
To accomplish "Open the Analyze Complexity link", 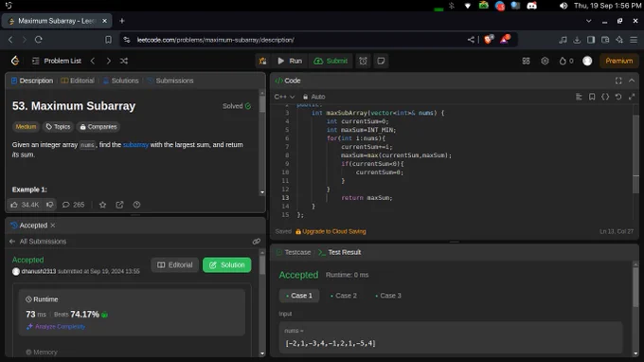I will [x=56, y=327].
